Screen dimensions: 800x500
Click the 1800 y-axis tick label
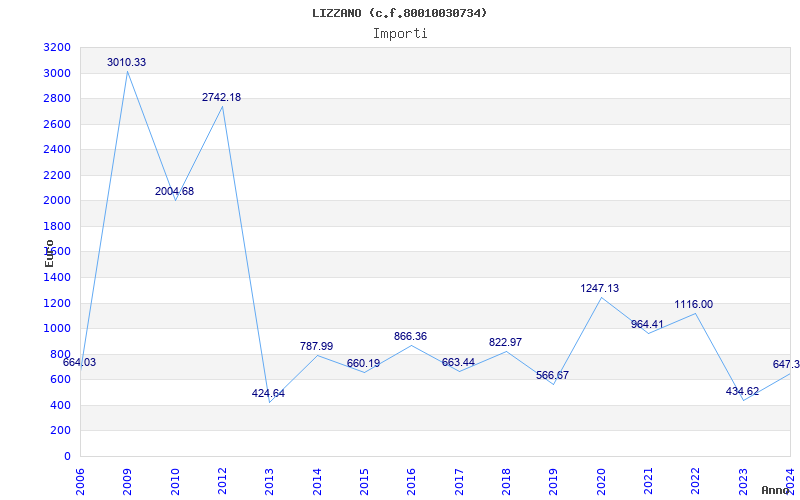[x=57, y=227]
